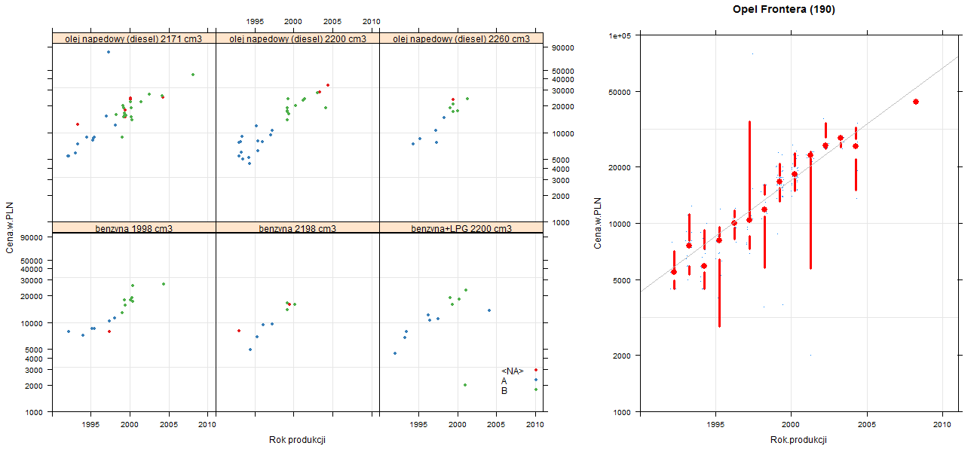Click the "20000" tick in the Opel Frontera chart
The height and width of the screenshot is (452, 980).
tap(621, 166)
